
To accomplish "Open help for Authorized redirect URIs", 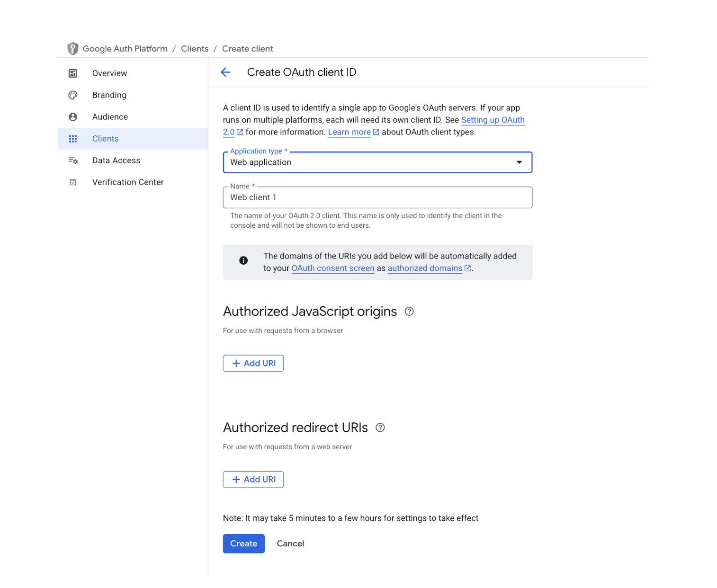I will (380, 428).
